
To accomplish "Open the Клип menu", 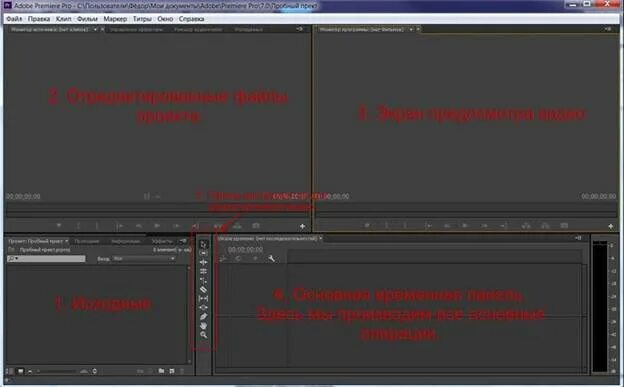I will [63, 19].
